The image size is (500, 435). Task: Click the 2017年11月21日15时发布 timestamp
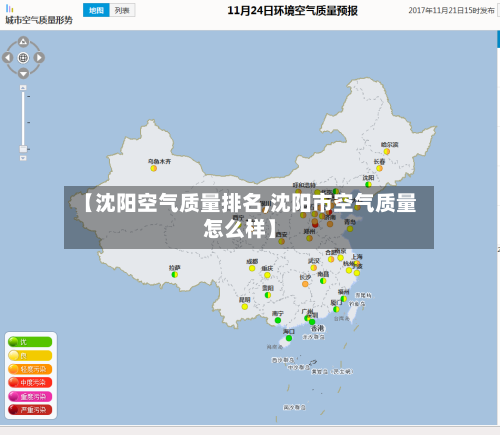click(451, 11)
